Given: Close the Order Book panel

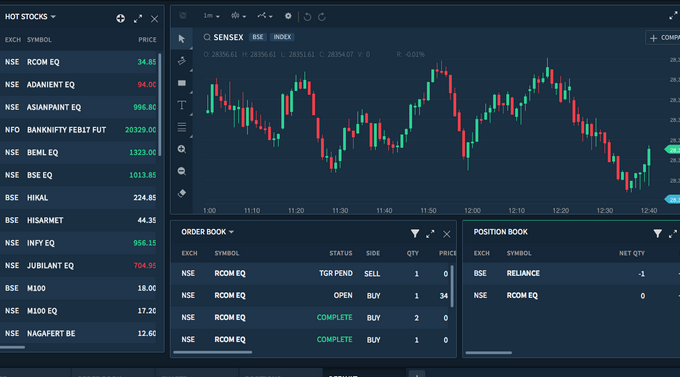Looking at the screenshot, I should coord(447,234).
